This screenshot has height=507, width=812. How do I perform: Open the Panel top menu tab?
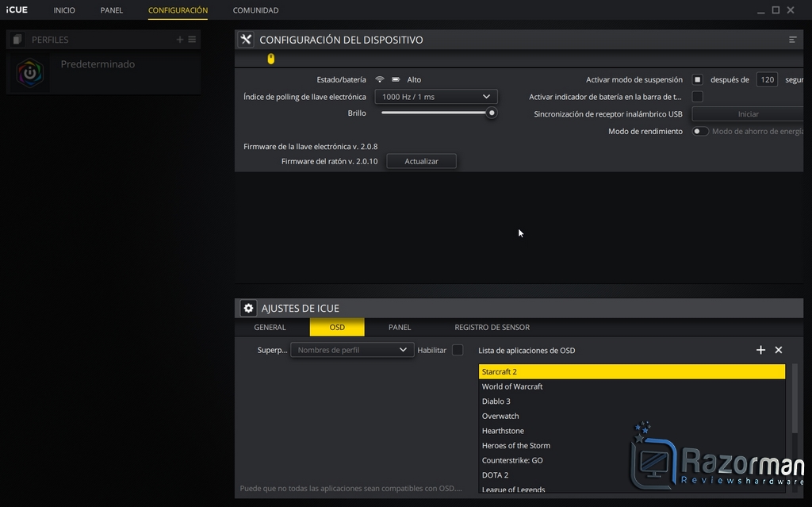pyautogui.click(x=111, y=10)
